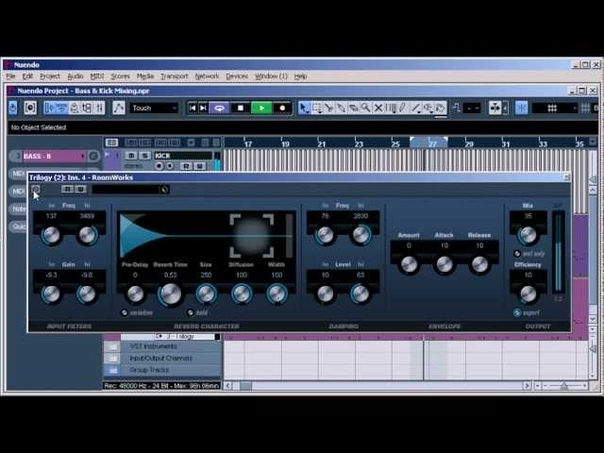Viewport: 604px width, 453px height.
Task: Toggle the hold button
Action: coord(190,312)
